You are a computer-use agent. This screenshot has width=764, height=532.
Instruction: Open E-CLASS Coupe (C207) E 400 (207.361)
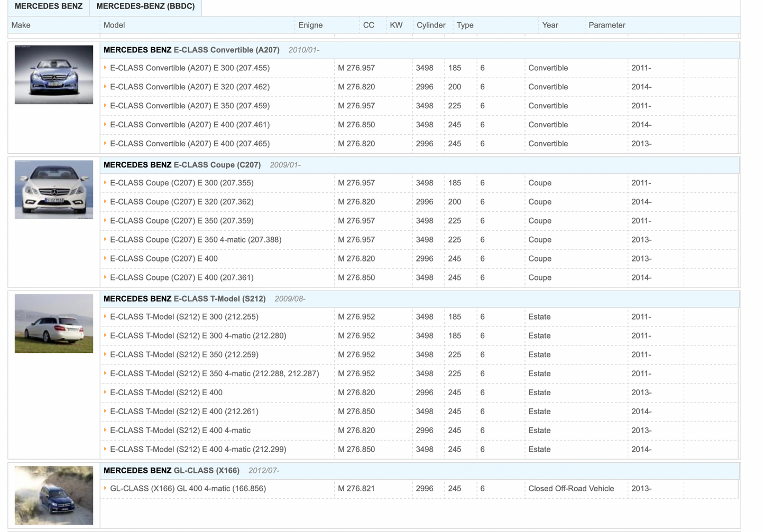coord(182,278)
